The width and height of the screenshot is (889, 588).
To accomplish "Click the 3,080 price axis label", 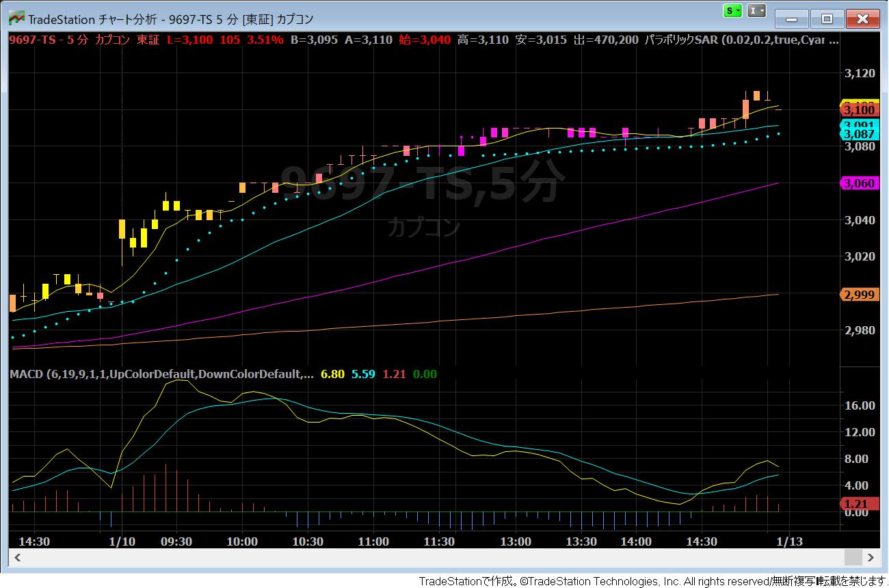I will click(x=860, y=146).
